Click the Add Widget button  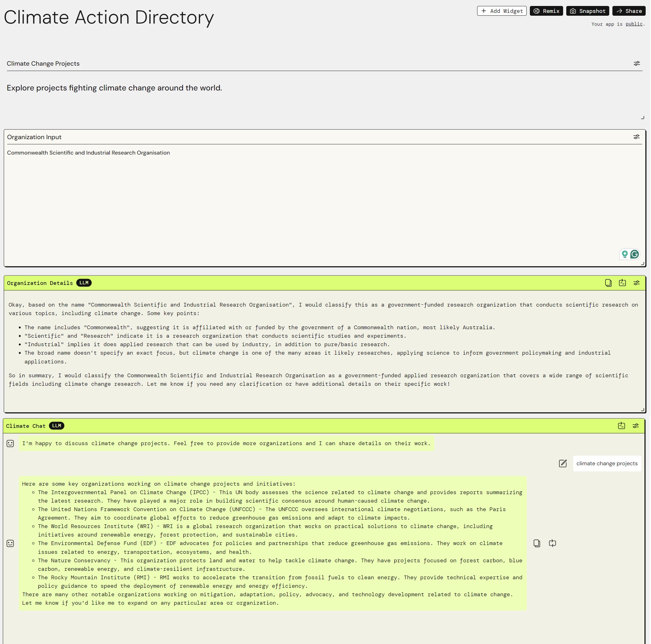click(501, 11)
